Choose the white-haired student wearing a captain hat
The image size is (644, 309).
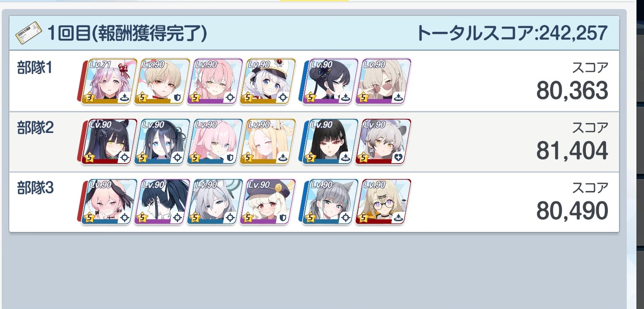268,82
